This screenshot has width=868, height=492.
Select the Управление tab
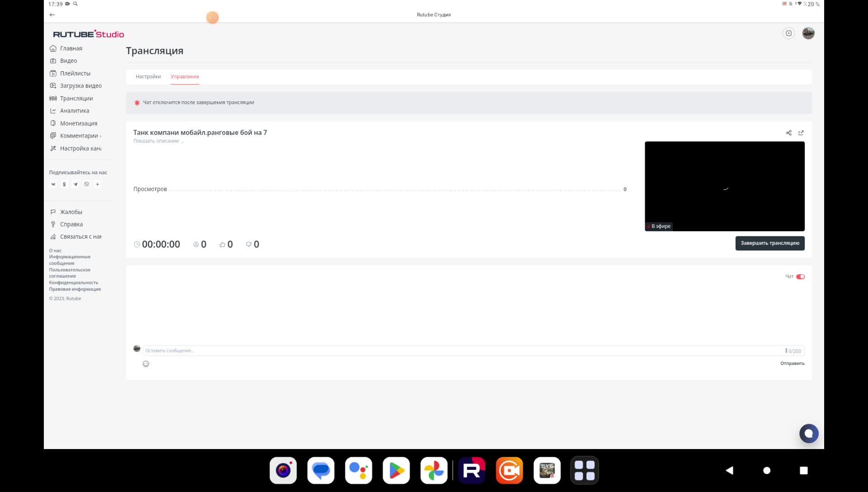185,77
